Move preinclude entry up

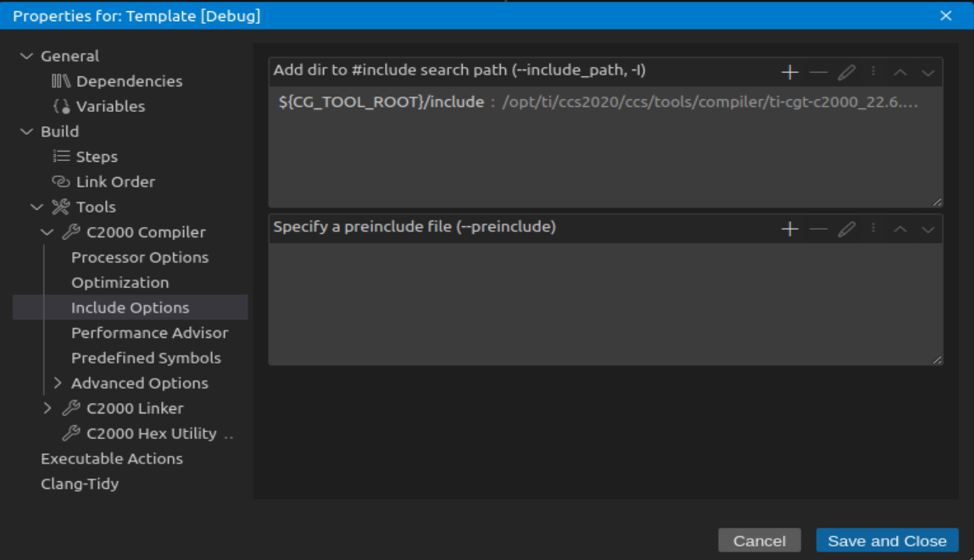[x=900, y=229]
